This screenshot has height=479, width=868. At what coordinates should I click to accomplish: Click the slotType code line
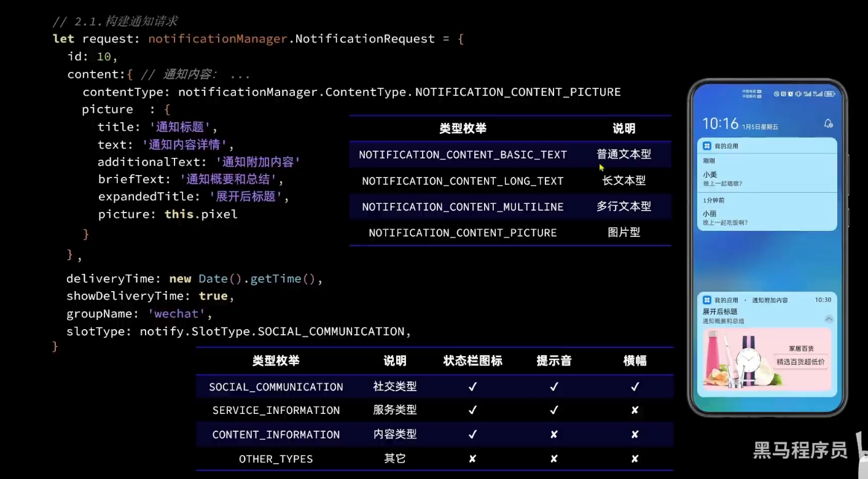click(238, 332)
